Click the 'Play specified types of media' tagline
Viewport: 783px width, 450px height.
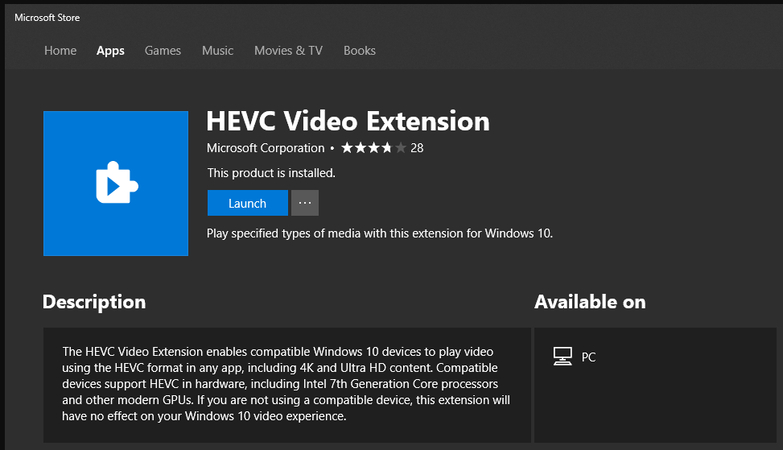coord(380,233)
